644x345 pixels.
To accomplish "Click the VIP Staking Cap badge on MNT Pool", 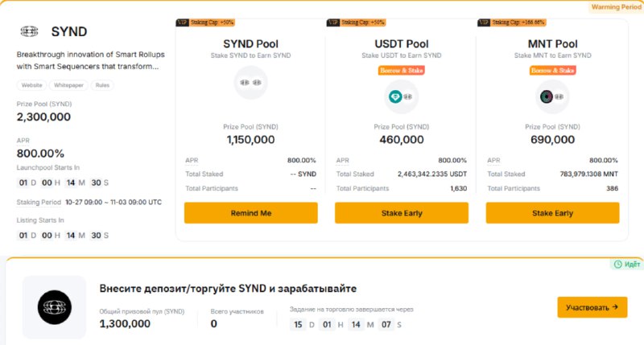I will [512, 23].
